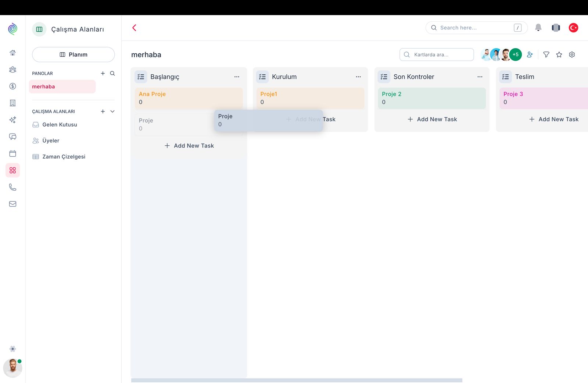The image size is (588, 383).
Task: Click the back arrow chevron
Action: pyautogui.click(x=135, y=28)
